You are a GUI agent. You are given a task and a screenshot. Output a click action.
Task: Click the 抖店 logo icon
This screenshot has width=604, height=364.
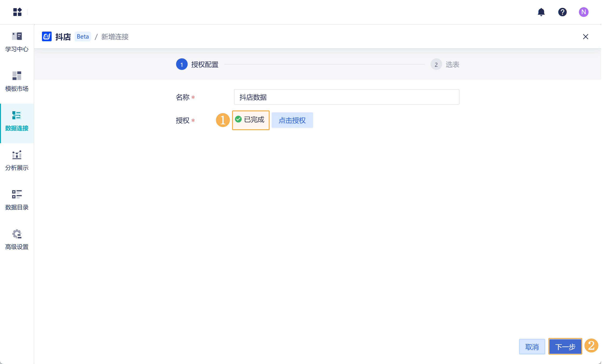[x=47, y=36]
